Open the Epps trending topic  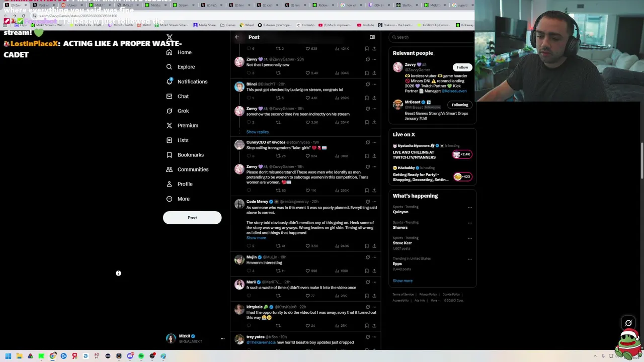point(397,263)
